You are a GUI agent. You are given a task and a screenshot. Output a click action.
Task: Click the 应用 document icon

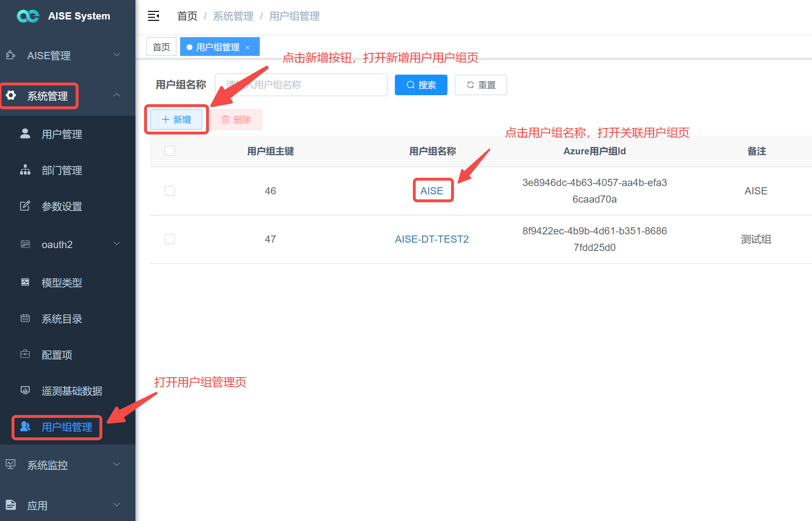11,505
